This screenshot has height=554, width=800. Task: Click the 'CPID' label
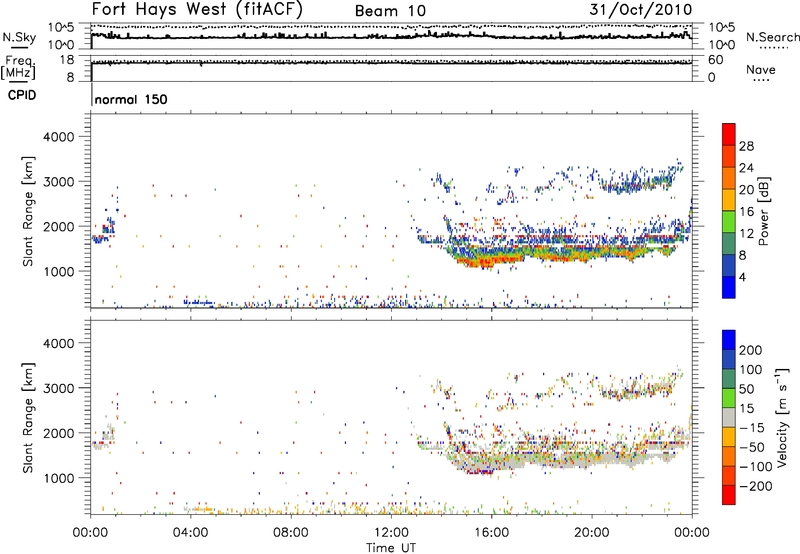pyautogui.click(x=22, y=95)
